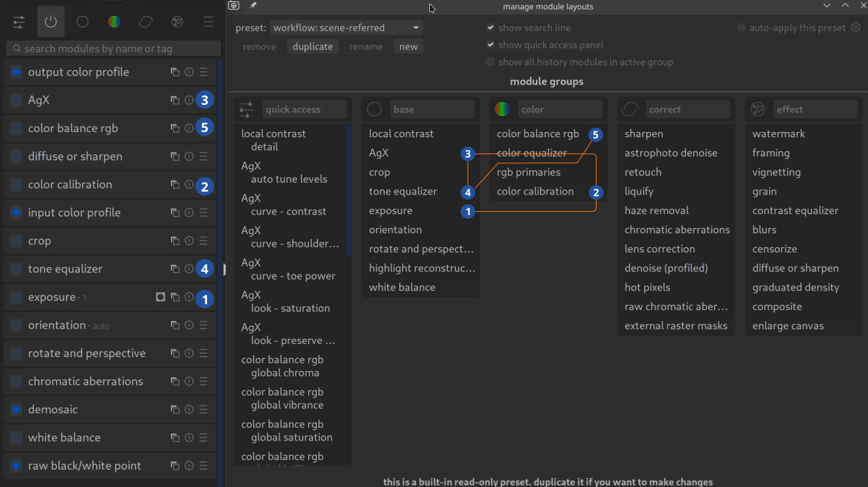Disable the show quick access panel option
Screen dimensions: 868x487
(491, 45)
